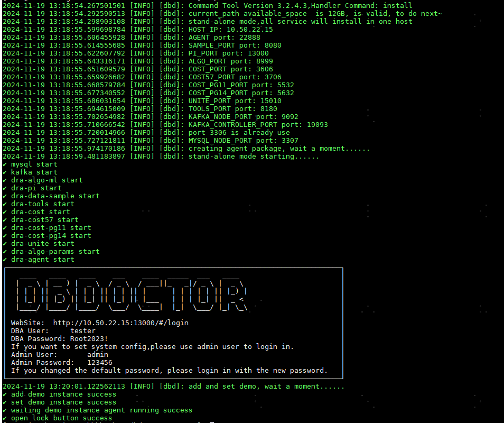The image size is (504, 423).
Task: Select the Admin User value 'admin'
Action: (98, 354)
